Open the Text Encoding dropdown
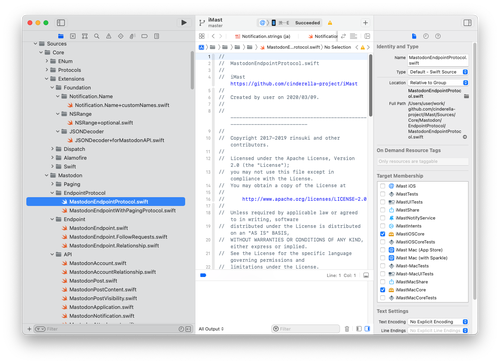This screenshot has width=500, height=364. pos(438,322)
